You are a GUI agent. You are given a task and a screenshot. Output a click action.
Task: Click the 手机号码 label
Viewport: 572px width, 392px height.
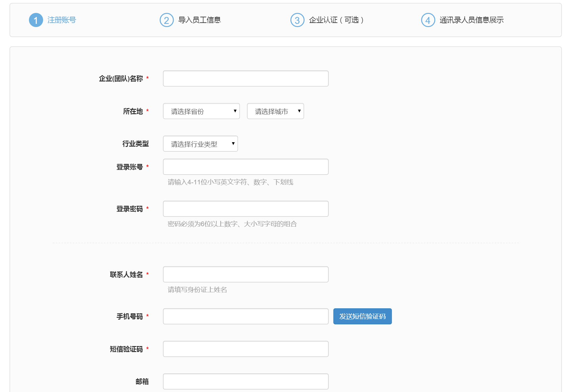[130, 316]
